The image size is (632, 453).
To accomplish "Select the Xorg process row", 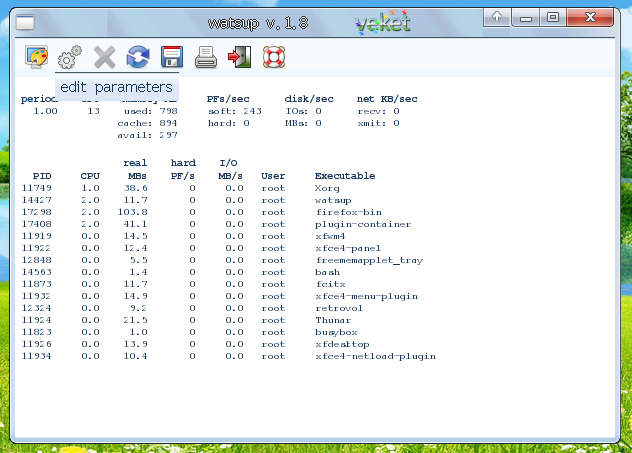I will click(x=181, y=188).
